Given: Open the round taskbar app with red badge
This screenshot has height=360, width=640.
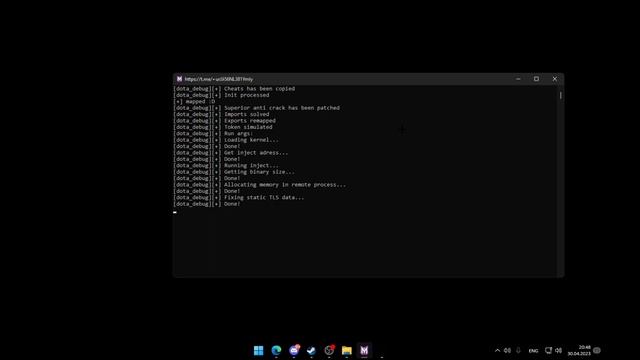Looking at the screenshot, I should click(329, 350).
